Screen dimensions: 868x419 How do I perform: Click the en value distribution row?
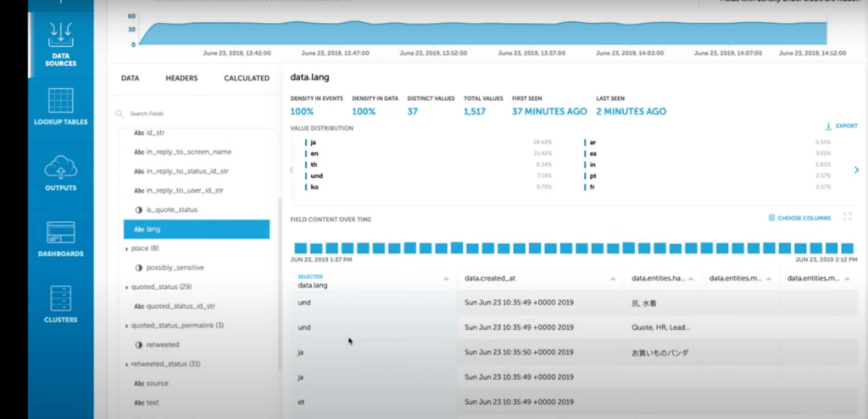coord(428,154)
